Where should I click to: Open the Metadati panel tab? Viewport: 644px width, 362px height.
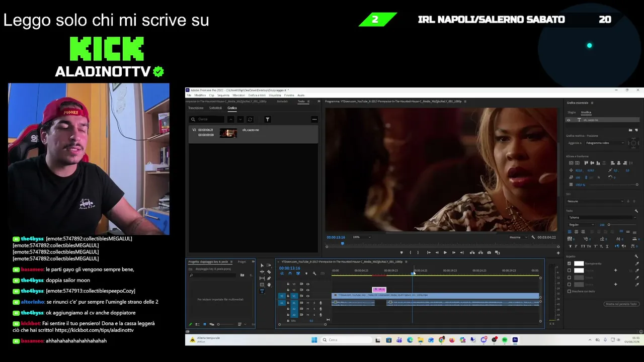pyautogui.click(x=282, y=102)
